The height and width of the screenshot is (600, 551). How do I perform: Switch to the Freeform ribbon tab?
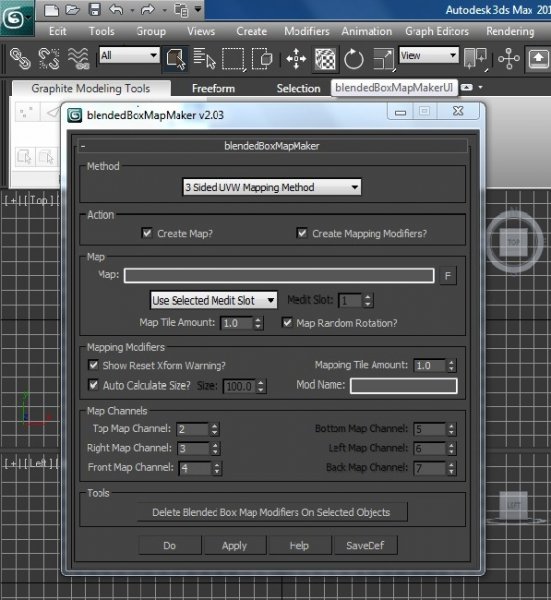click(214, 88)
